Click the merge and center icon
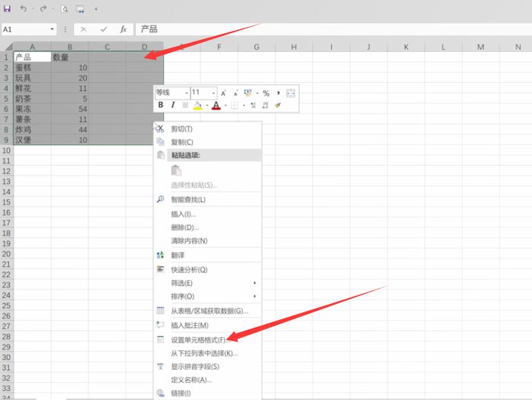The height and width of the screenshot is (400, 532). [x=290, y=93]
